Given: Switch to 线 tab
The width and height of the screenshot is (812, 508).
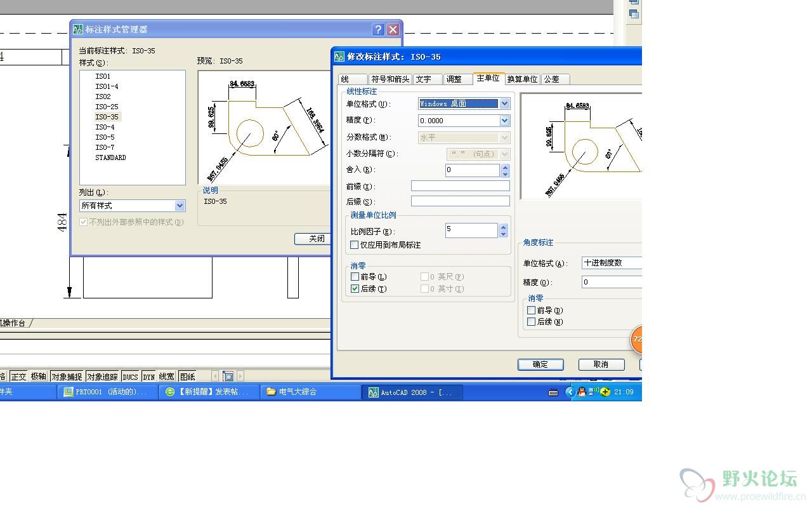Looking at the screenshot, I should pyautogui.click(x=351, y=79).
